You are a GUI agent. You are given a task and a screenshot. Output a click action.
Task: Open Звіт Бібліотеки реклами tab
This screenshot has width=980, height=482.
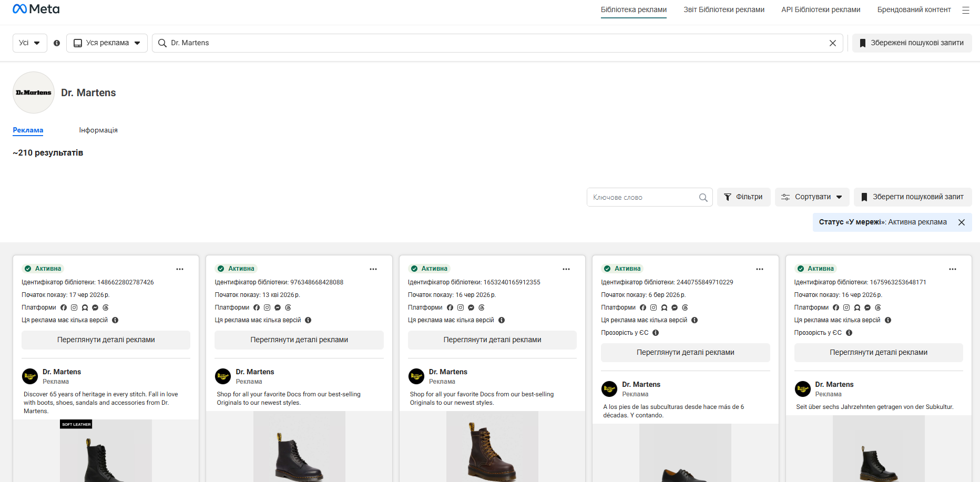tap(724, 9)
